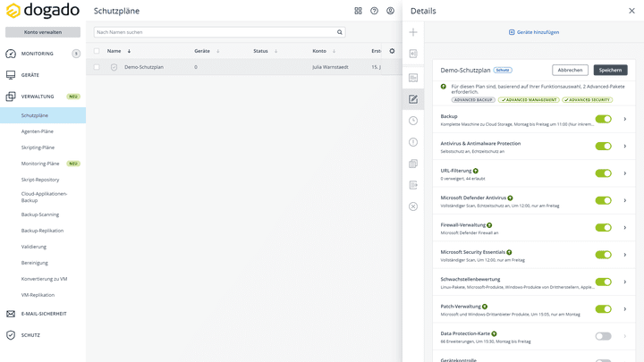Expand the Patch-Verwaltung section arrow

tap(625, 309)
